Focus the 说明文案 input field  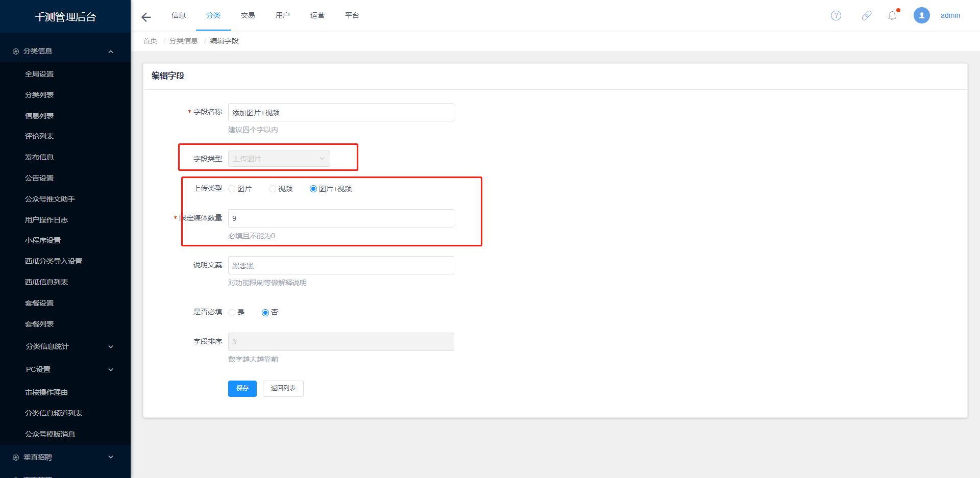(341, 265)
